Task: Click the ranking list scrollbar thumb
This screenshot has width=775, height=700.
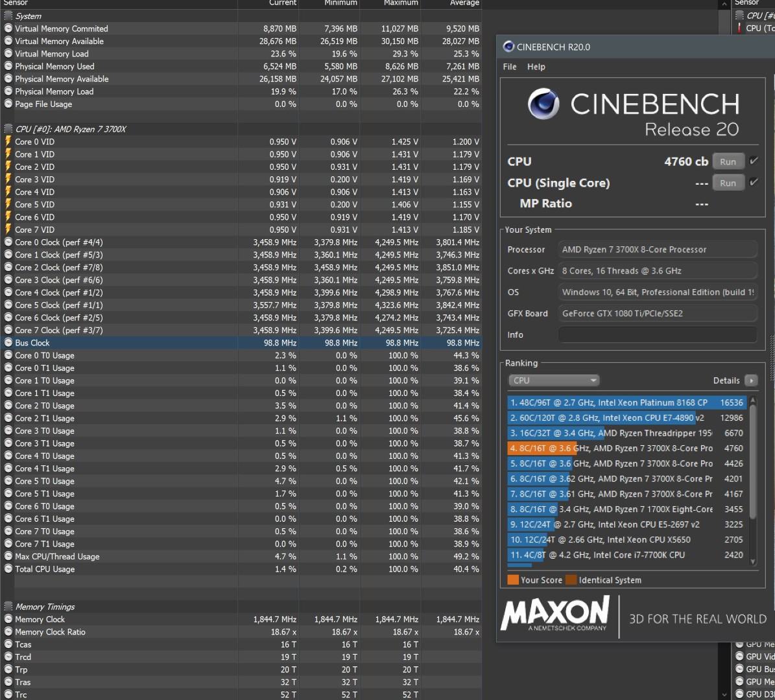Action: pyautogui.click(x=753, y=462)
